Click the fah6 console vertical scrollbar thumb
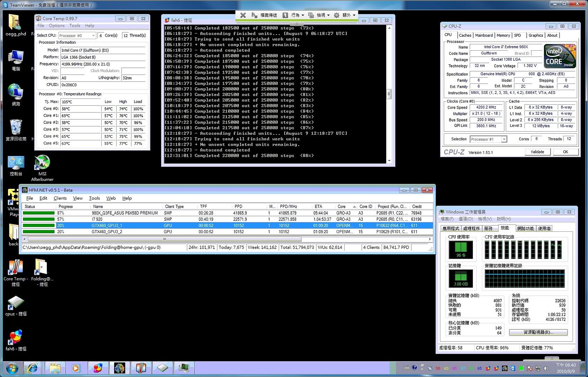Viewport: 588px width, 377px height. 389,94
